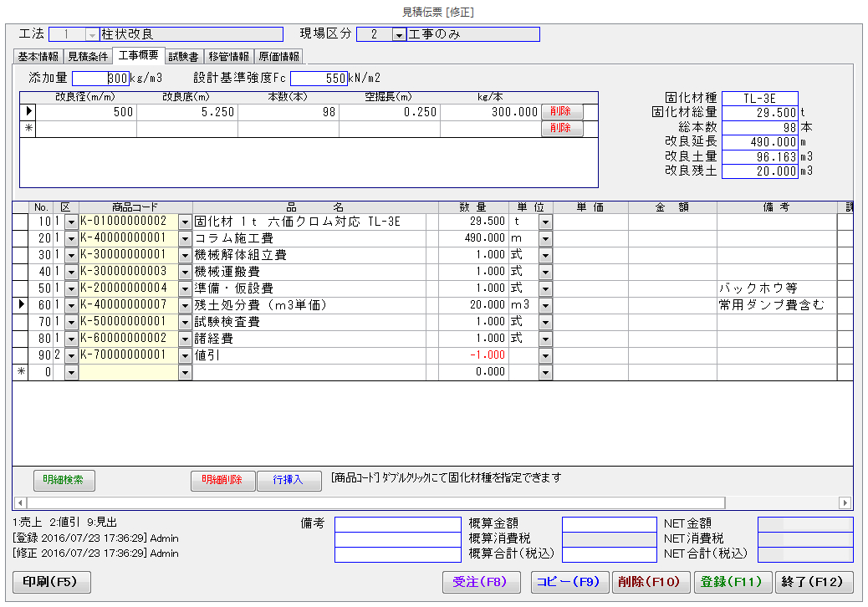The image size is (868, 607).
Task: Open the 試験書 tab
Action: pos(183,57)
